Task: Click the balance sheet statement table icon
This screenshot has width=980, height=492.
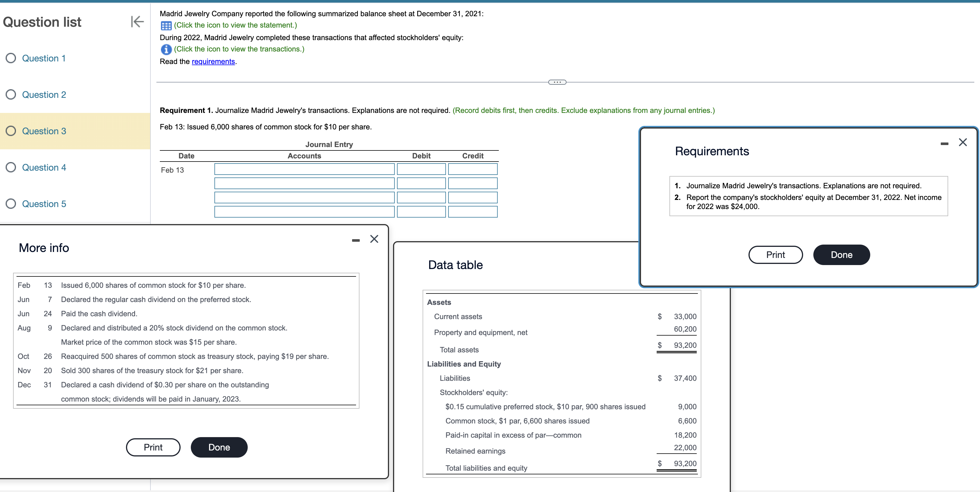Action: coord(166,26)
